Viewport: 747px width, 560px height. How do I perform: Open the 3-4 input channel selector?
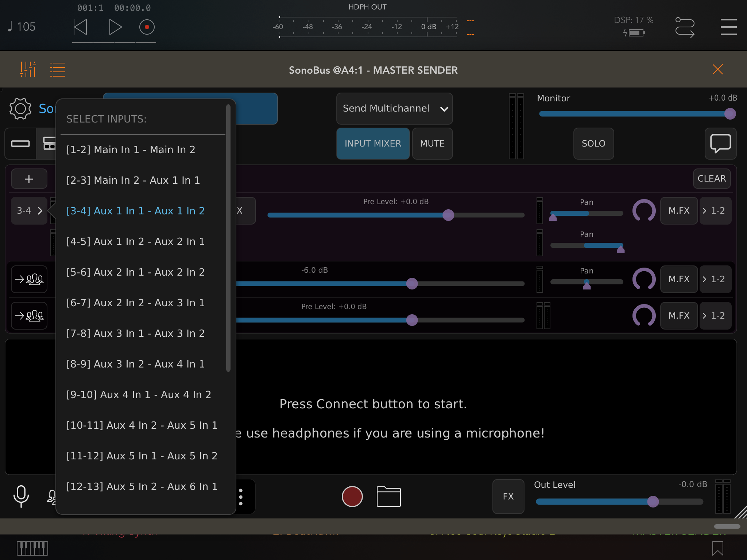[29, 211]
